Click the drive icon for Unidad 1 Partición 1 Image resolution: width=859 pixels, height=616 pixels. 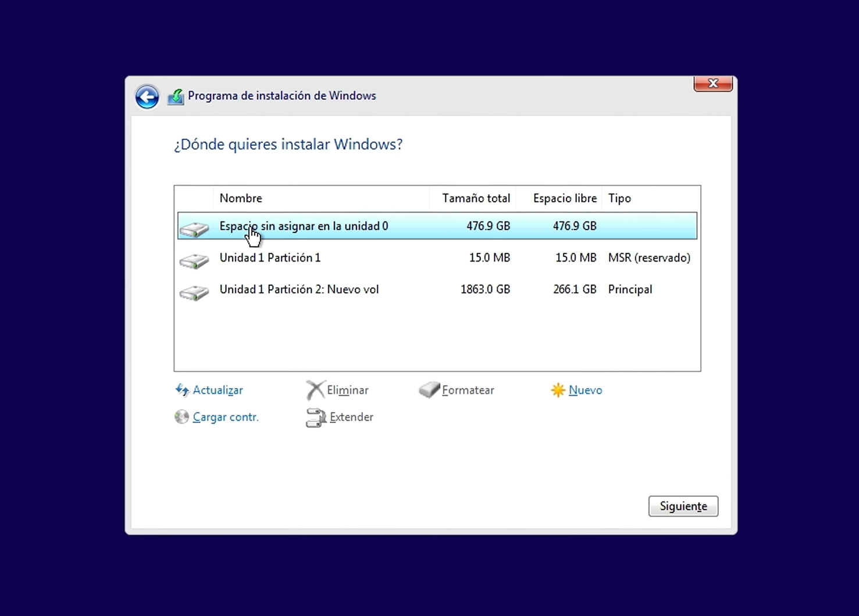point(194,260)
